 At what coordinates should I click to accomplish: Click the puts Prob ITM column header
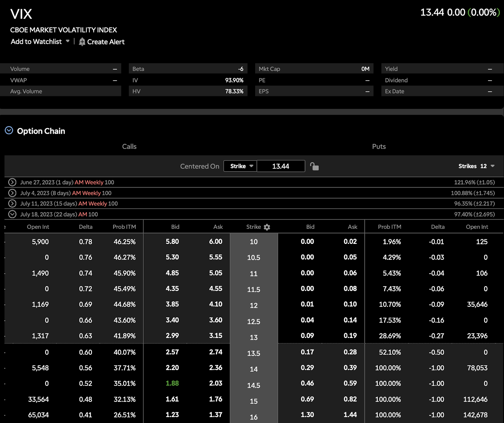[390, 227]
